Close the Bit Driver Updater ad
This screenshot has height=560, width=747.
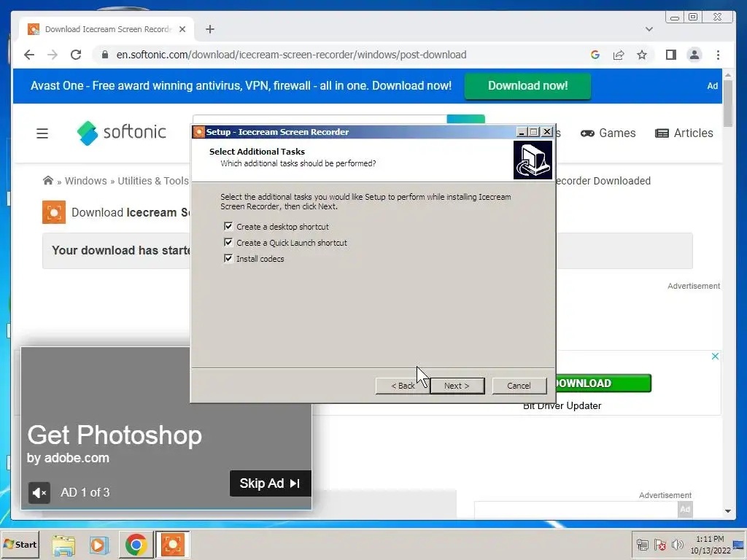coord(715,356)
